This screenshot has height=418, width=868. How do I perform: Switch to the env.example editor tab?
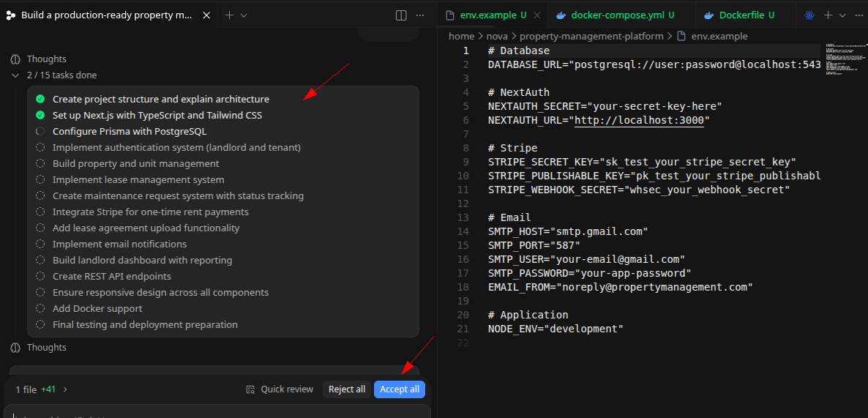point(493,15)
